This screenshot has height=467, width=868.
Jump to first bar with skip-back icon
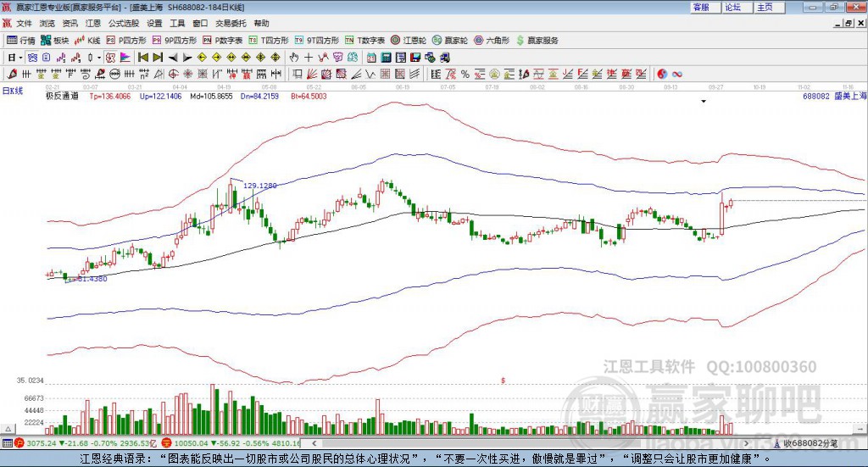[x=143, y=58]
